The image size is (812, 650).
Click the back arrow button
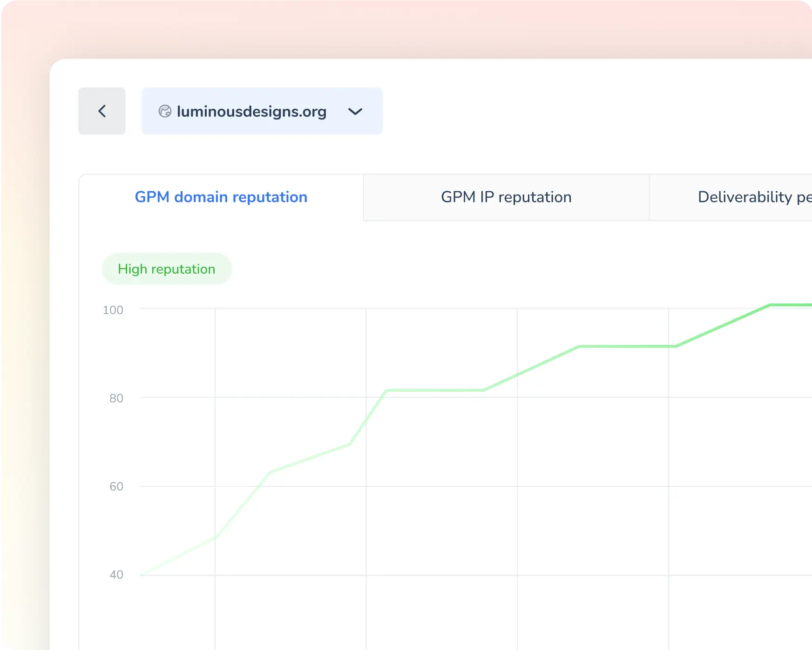(102, 111)
